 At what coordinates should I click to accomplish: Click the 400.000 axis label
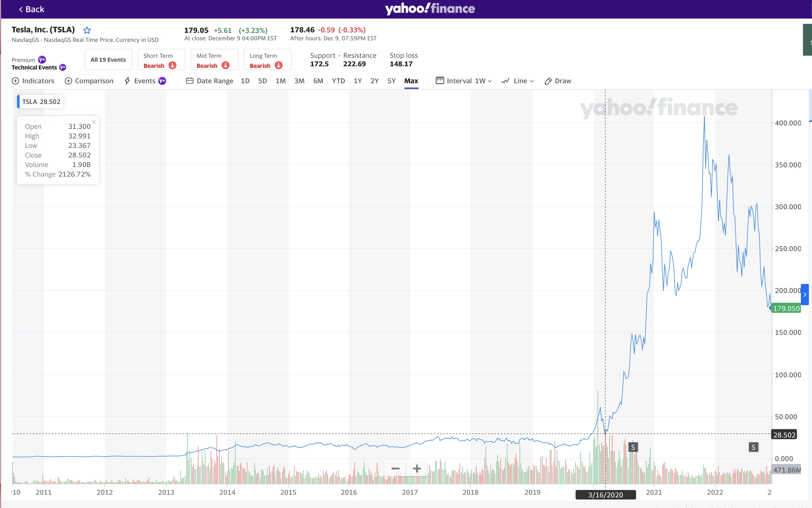tap(788, 123)
